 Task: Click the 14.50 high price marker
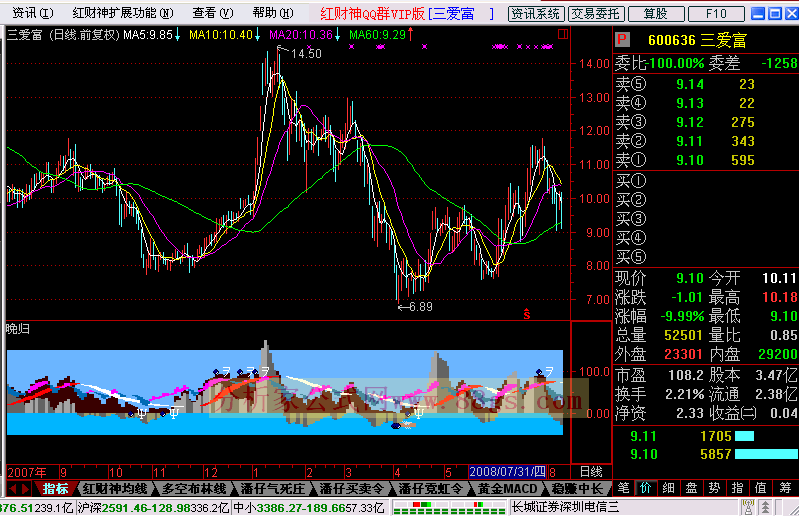tap(306, 53)
